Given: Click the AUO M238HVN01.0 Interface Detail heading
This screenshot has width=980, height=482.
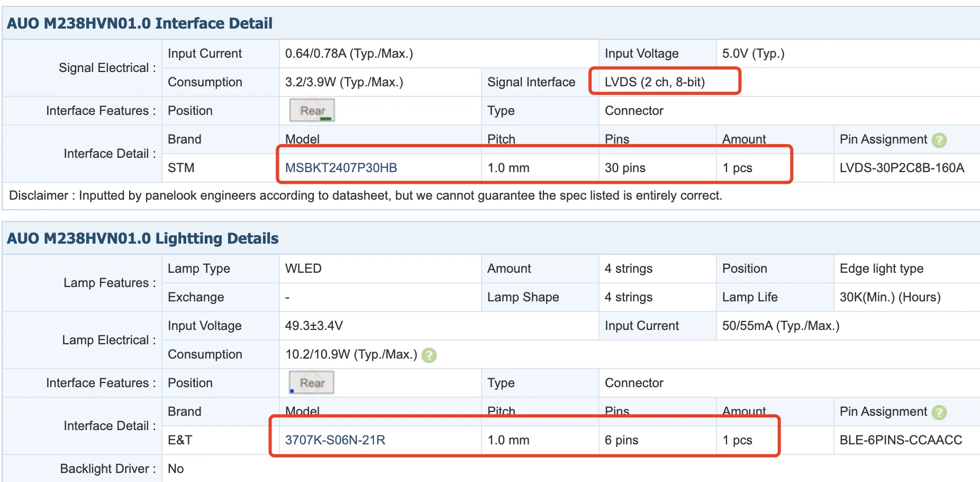Looking at the screenshot, I should [140, 23].
